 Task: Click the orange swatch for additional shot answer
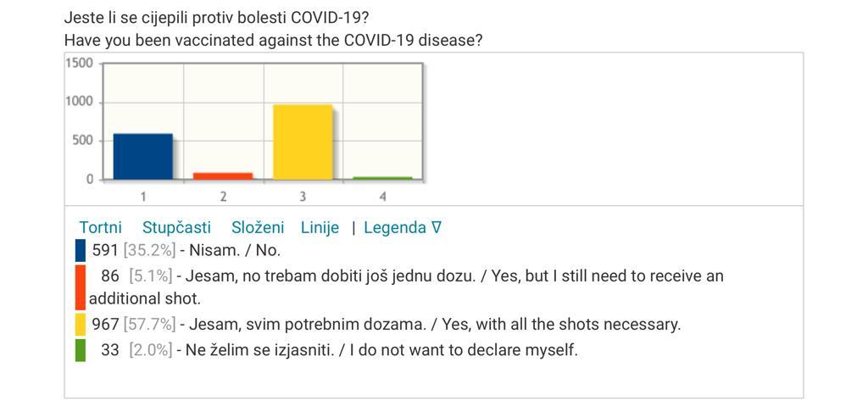click(81, 287)
